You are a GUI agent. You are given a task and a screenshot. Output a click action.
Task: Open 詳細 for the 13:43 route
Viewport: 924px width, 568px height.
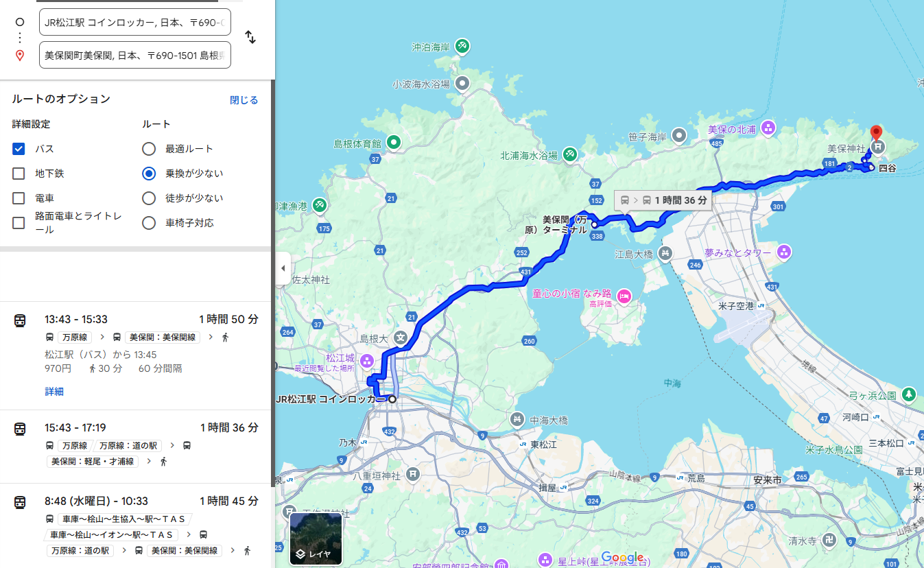(54, 392)
